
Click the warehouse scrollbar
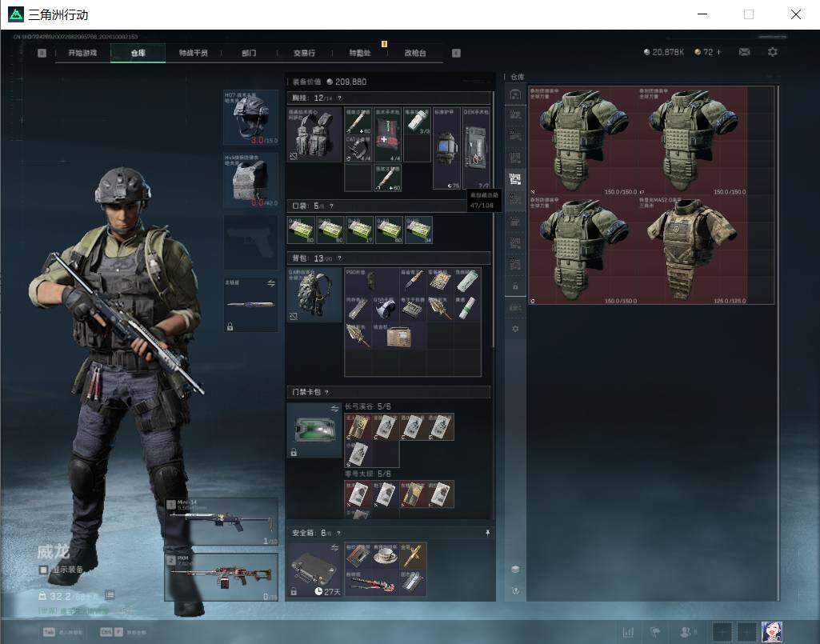[x=778, y=342]
